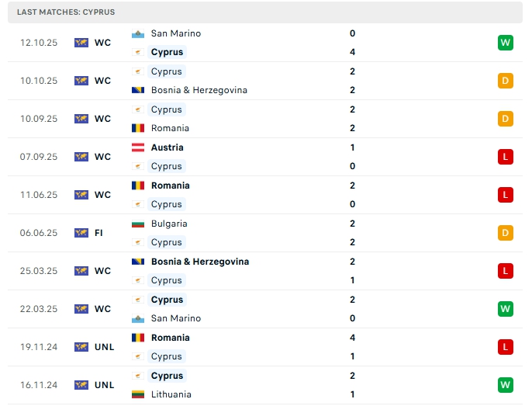Click the FI competition label on 06.06.25
The height and width of the screenshot is (406, 532).
99,233
